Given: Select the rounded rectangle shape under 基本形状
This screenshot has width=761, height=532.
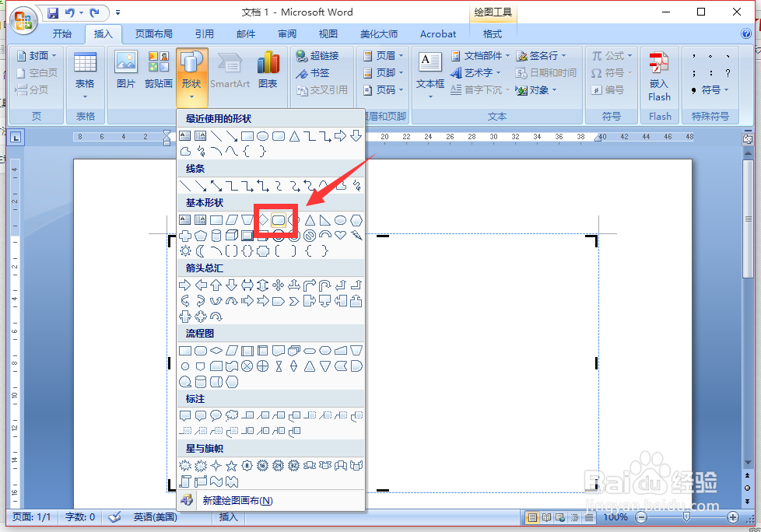Looking at the screenshot, I should 279,220.
